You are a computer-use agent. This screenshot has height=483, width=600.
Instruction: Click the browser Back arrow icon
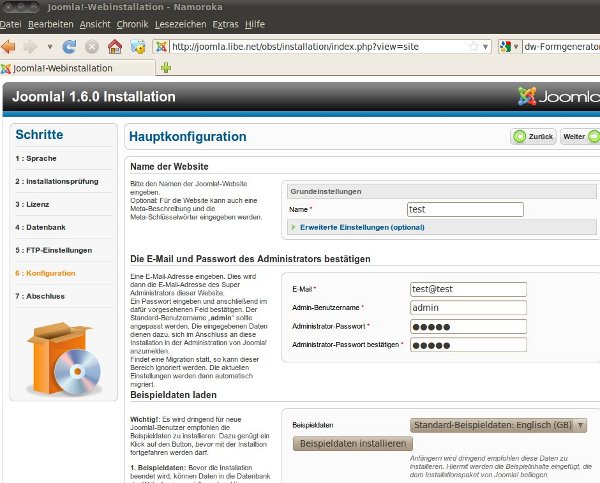tap(8, 47)
